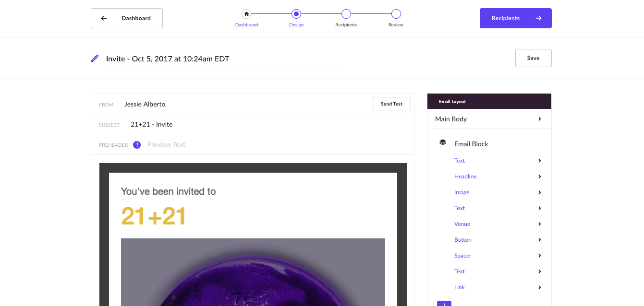Click the globe image in email preview
The image size is (644, 306).
253,272
